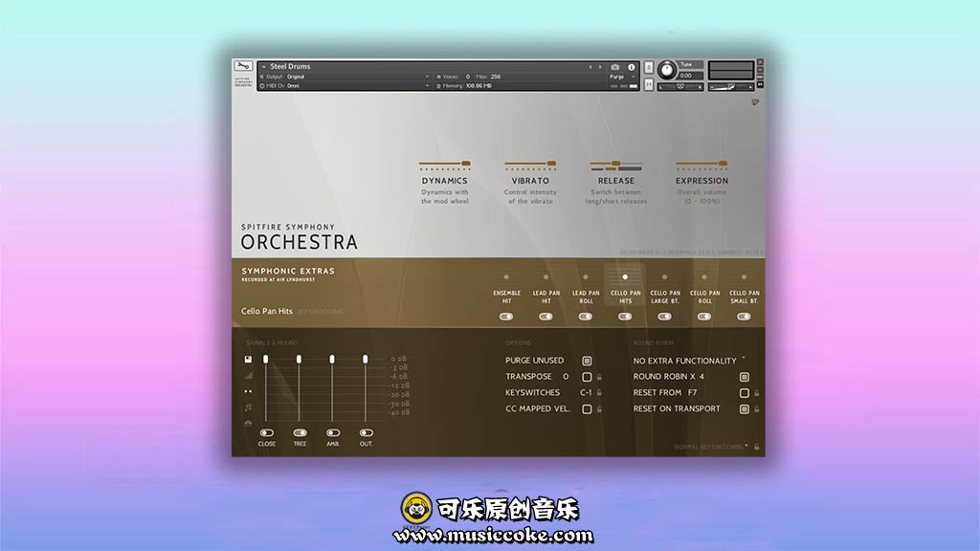The width and height of the screenshot is (980, 551).
Task: Click the OUT. mic fader handle
Action: pos(365,360)
